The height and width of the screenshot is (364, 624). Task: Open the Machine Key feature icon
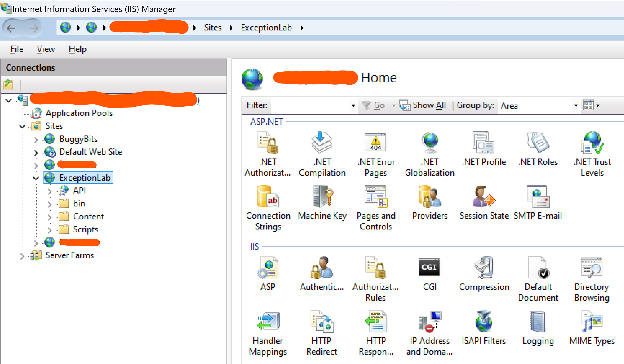(x=322, y=197)
